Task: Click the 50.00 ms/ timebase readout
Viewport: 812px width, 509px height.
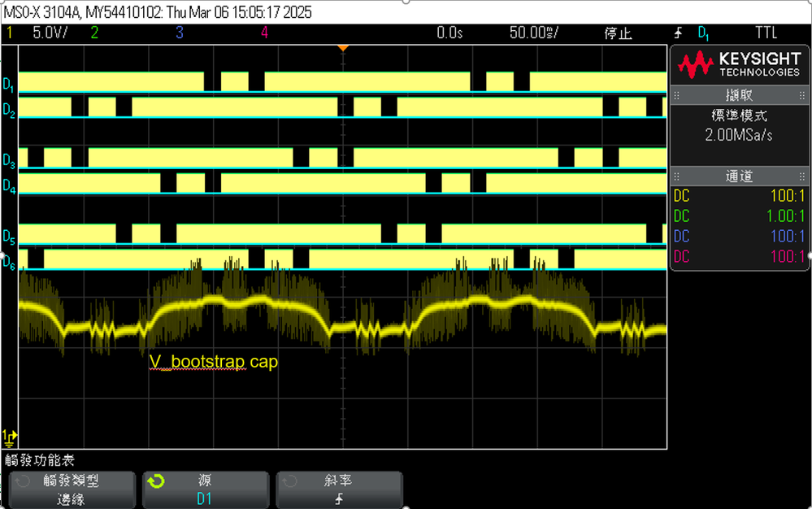Action: tap(534, 33)
